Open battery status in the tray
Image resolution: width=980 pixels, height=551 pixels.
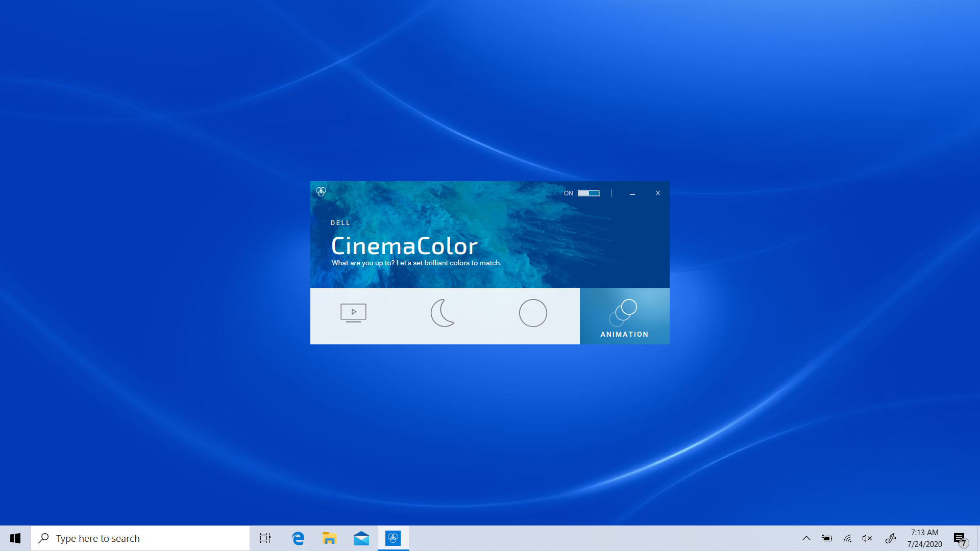[x=827, y=538]
